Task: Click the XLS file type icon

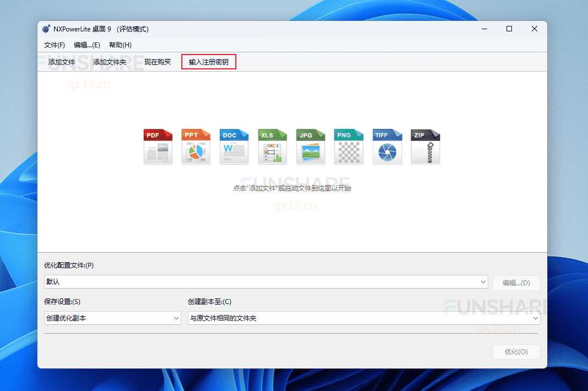Action: pyautogui.click(x=272, y=146)
